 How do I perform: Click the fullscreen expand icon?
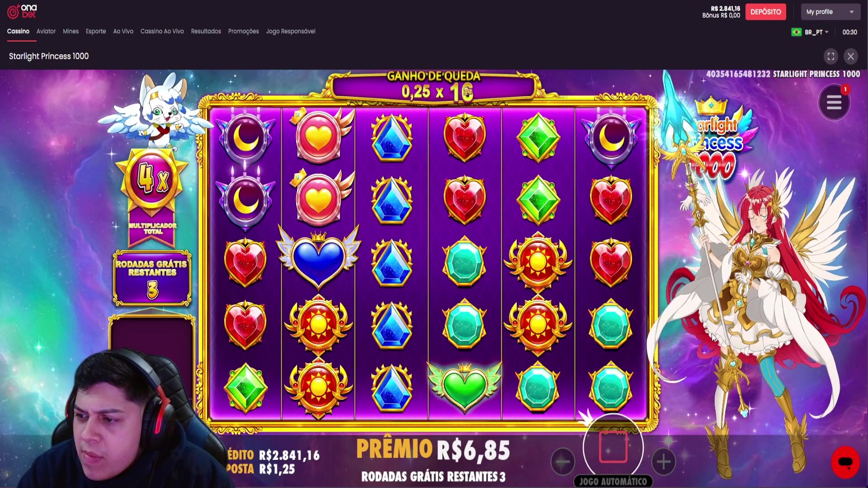831,56
